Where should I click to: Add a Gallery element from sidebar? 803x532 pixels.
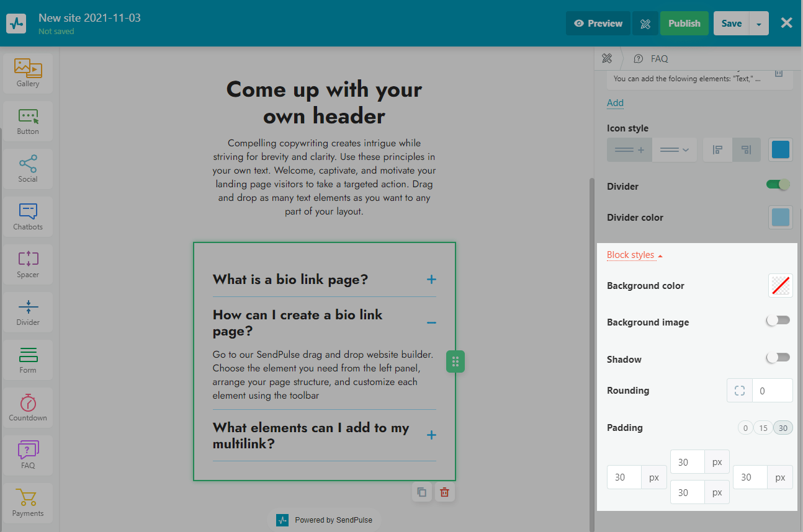point(28,73)
